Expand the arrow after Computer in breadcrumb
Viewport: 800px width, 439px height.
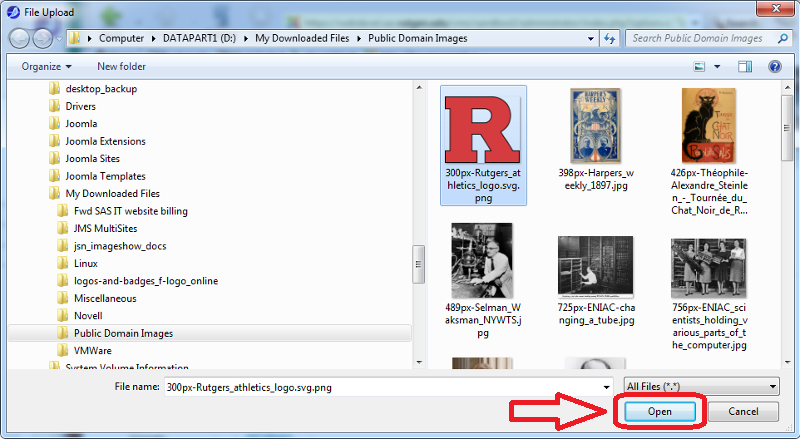[x=153, y=38]
